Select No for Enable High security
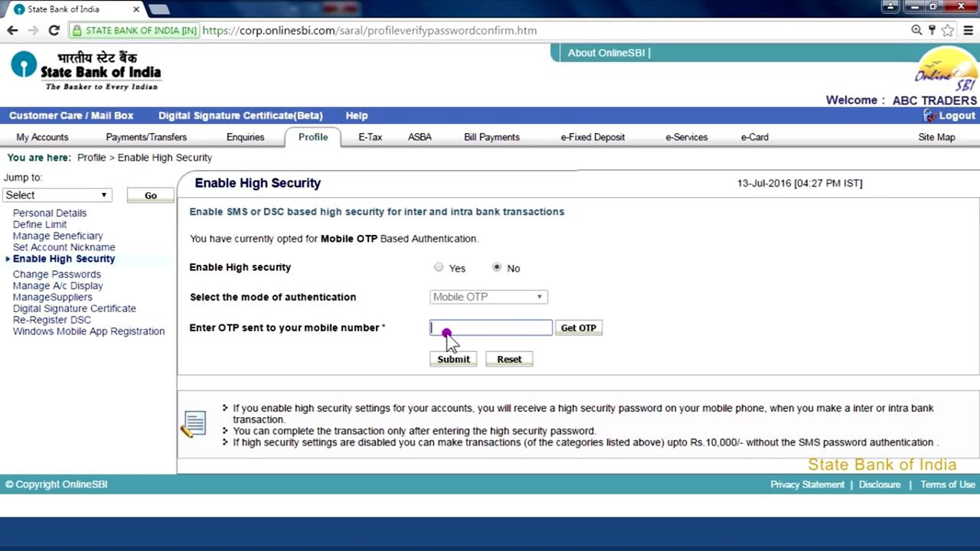The height and width of the screenshot is (551, 980). pyautogui.click(x=497, y=267)
